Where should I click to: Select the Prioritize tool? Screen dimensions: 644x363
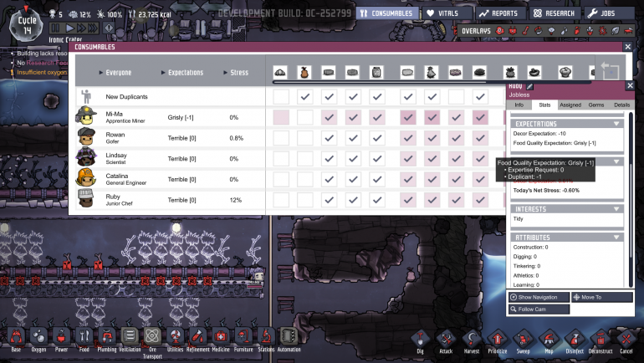(498, 340)
